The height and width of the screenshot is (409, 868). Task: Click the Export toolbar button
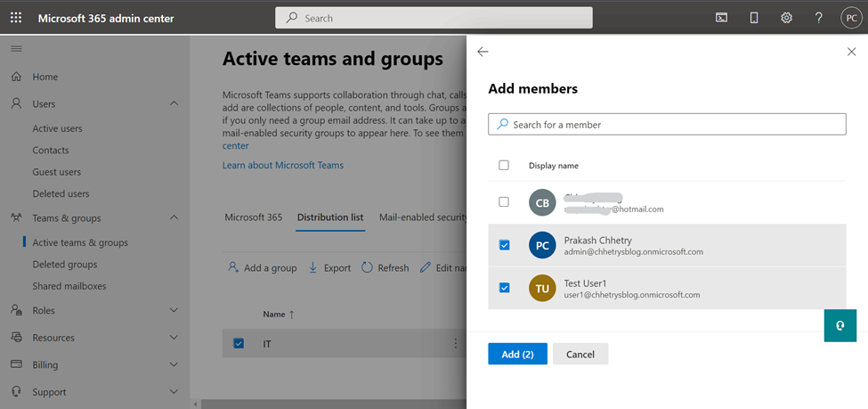coord(329,267)
